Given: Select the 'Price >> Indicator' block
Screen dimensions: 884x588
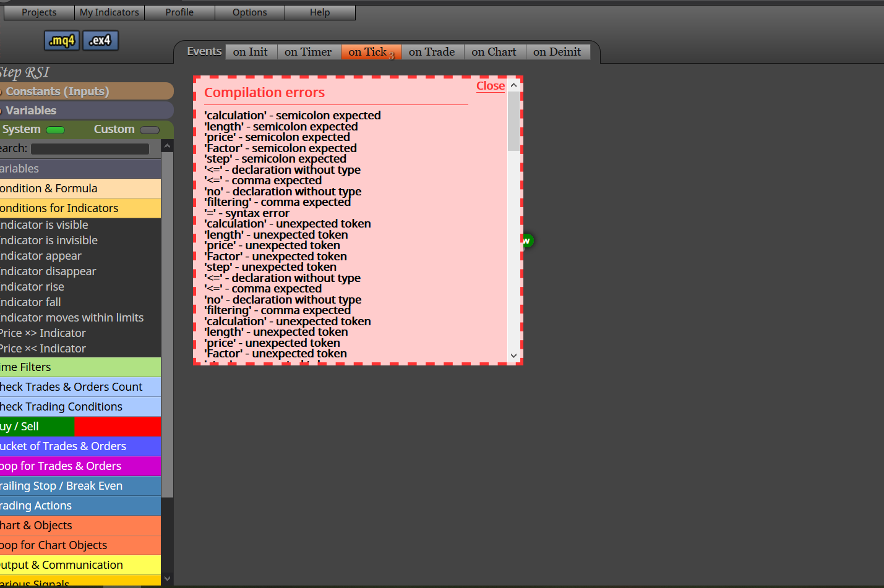Looking at the screenshot, I should click(x=43, y=333).
